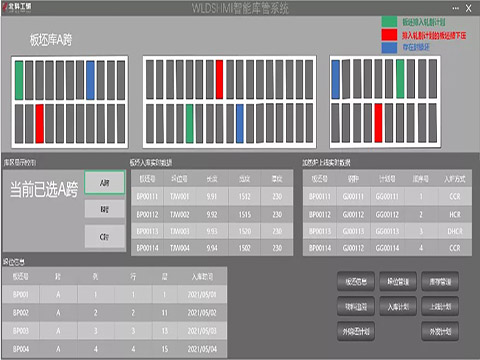The height and width of the screenshot is (360, 480).
Task: Click the 入库计划 button
Action: tap(398, 306)
